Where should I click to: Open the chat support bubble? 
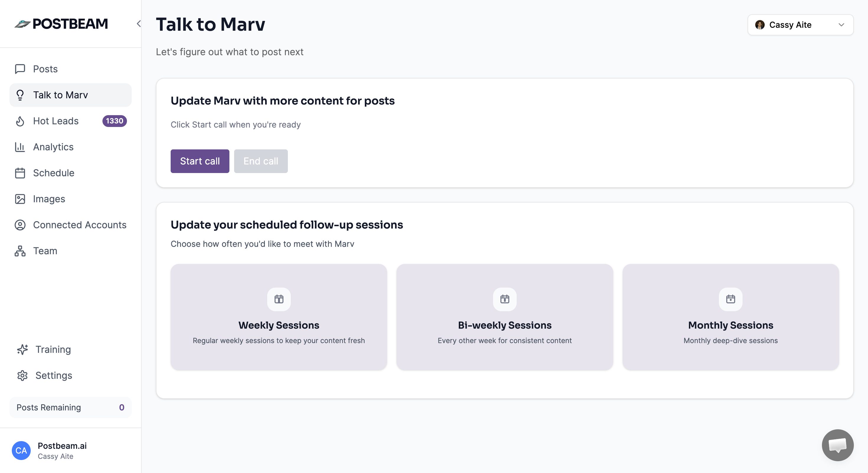(x=837, y=445)
